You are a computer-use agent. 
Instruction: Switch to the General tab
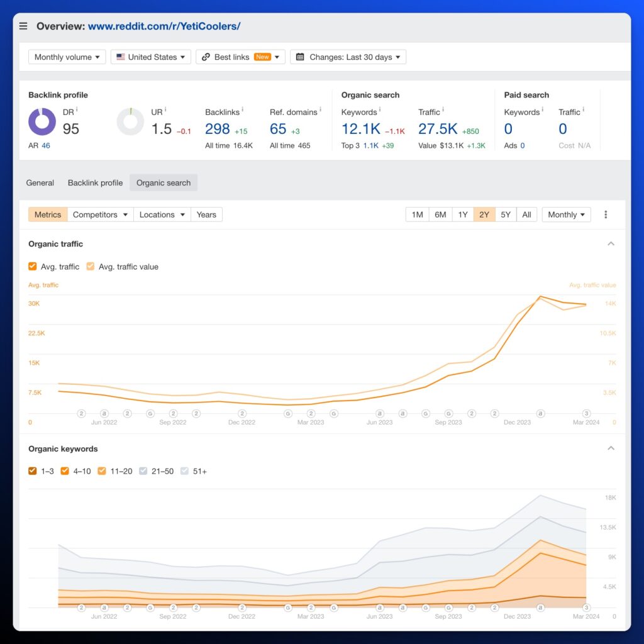(x=40, y=183)
